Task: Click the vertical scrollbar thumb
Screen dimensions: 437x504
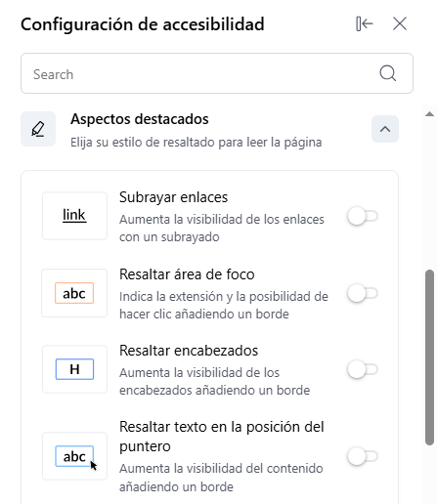Action: [x=429, y=357]
